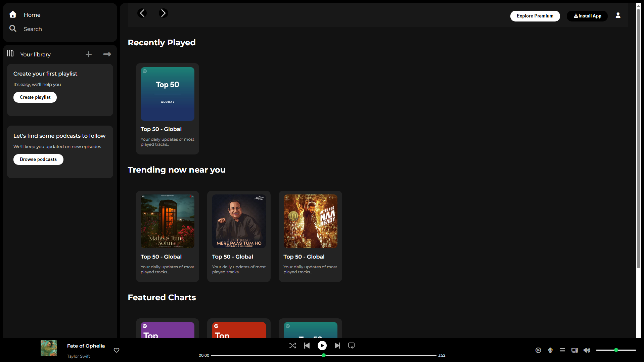This screenshot has width=644, height=362.
Task: Open Your library label
Action: [35, 54]
